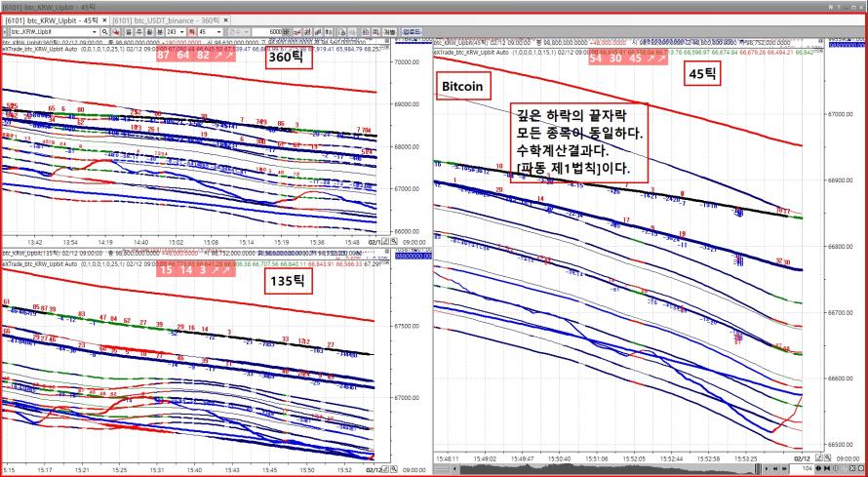Click the chart settings pencil icon in the 135틱 panel
Screen dimensions: 868x477
pos(385,470)
